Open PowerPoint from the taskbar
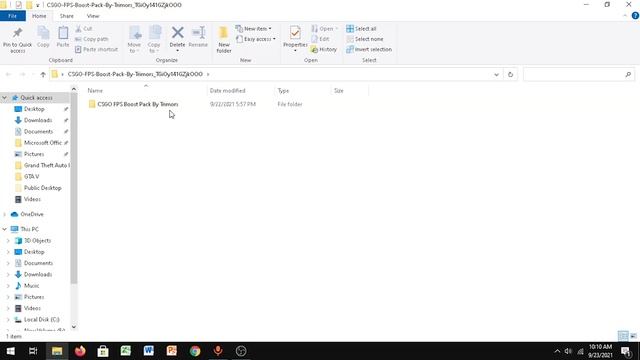Viewport: 640px width, 360px height. coord(172,351)
